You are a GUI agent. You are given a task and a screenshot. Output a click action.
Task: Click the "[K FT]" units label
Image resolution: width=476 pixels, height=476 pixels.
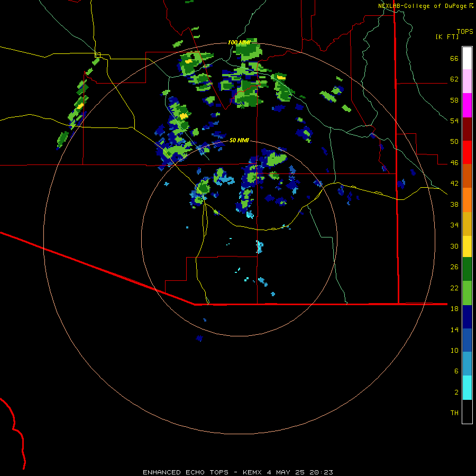447,36
